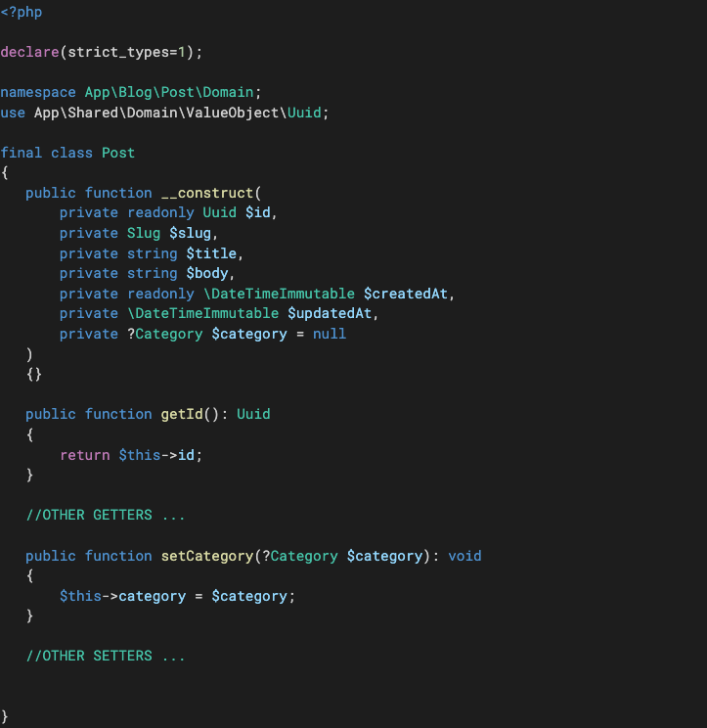This screenshot has width=707, height=728.
Task: Click the final closing brace of the class
Action: (5, 716)
